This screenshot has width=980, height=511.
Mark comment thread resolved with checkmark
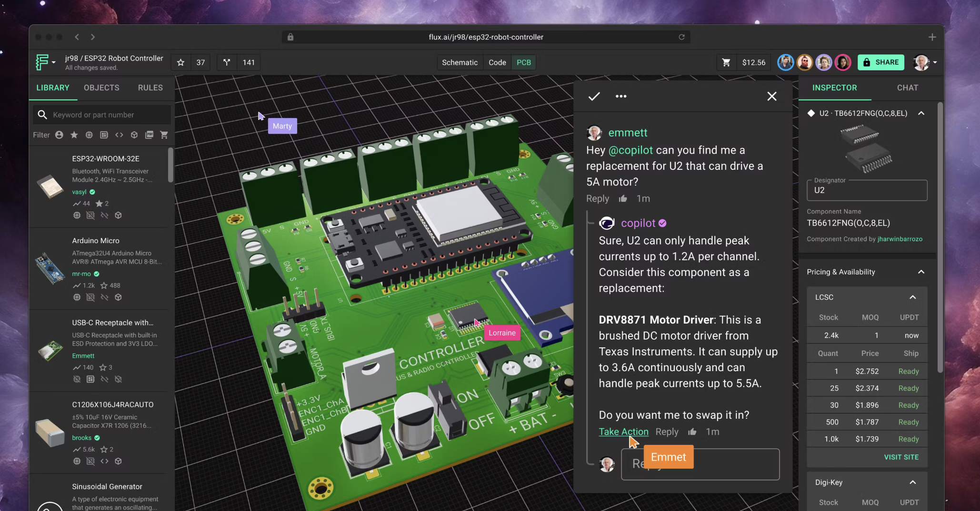tap(594, 96)
